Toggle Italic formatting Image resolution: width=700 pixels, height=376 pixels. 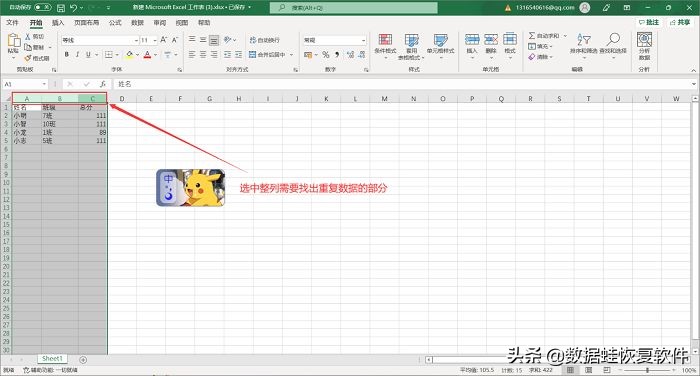point(77,54)
